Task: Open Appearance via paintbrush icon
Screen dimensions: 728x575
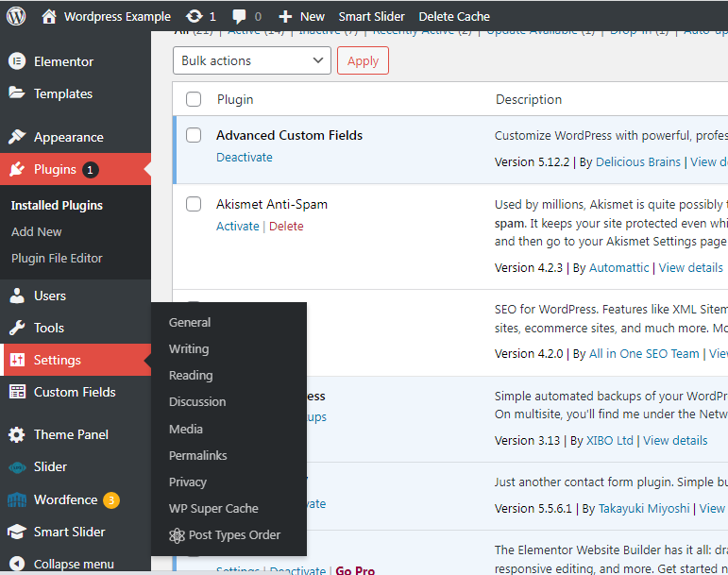Action: click(x=17, y=137)
